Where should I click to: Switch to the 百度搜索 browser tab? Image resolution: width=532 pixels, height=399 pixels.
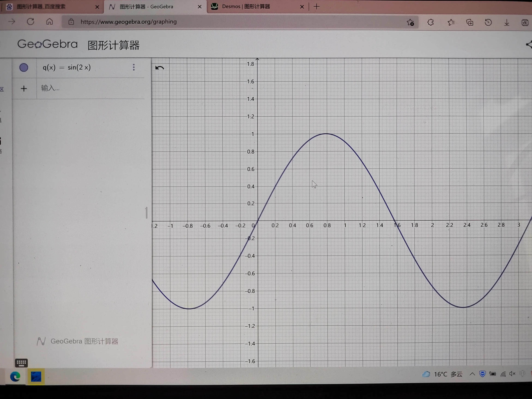click(52, 7)
